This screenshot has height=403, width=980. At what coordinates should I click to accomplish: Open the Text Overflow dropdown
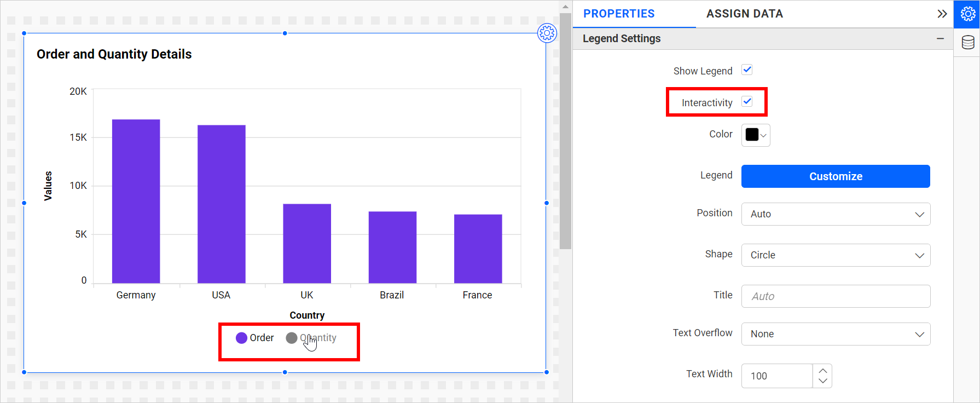coord(836,334)
